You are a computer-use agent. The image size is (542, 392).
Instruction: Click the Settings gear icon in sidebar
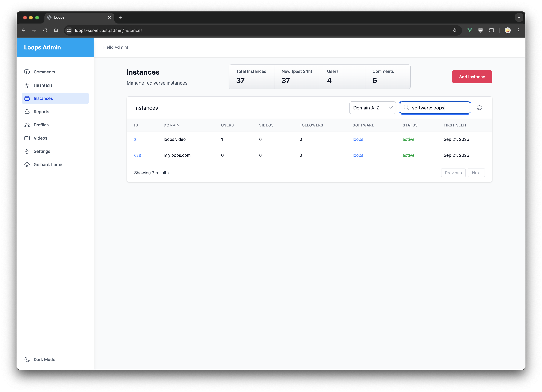click(27, 151)
